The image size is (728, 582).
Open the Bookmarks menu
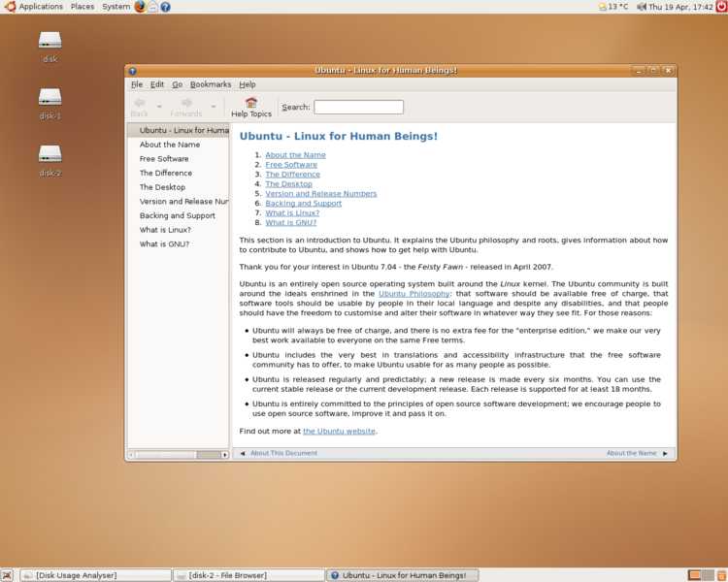point(211,84)
